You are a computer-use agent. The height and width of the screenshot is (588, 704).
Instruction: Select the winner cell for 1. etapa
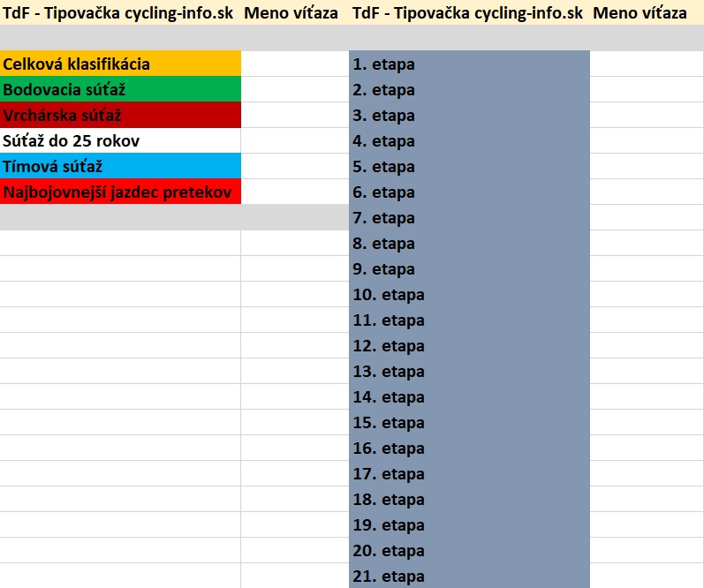[x=647, y=64]
